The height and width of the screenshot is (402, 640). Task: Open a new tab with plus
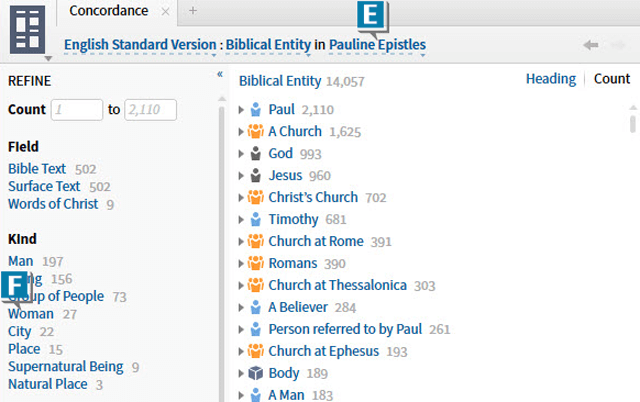pyautogui.click(x=193, y=11)
